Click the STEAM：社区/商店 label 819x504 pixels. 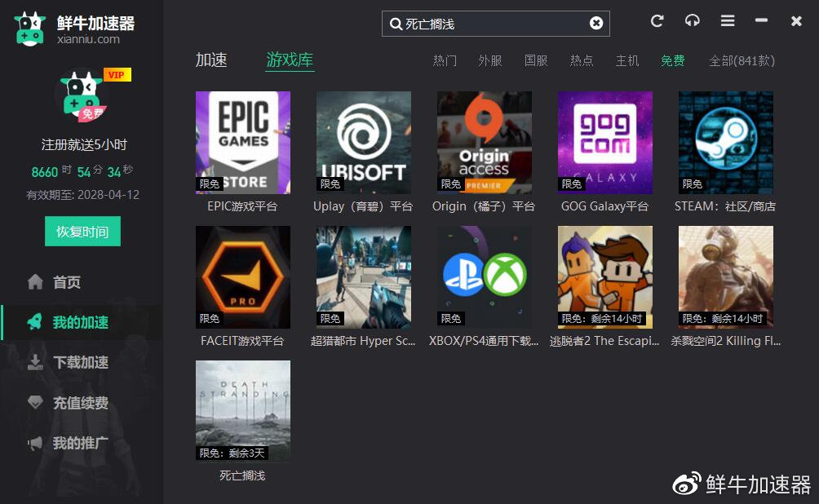(725, 206)
